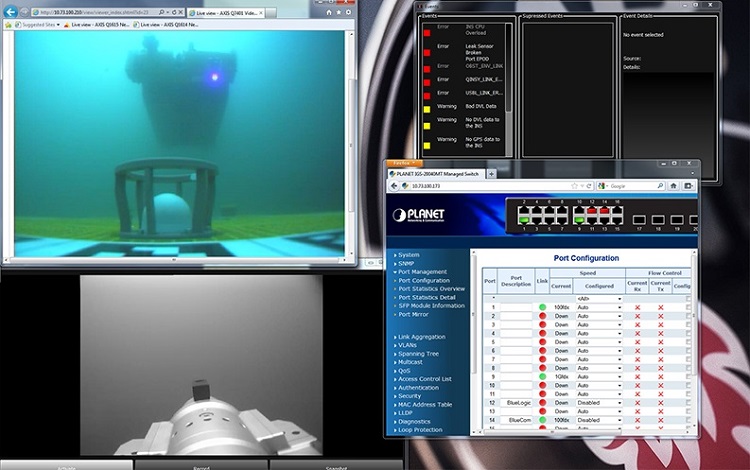Select PLANET IGS-20040MT Managed Switch tab
Viewport: 750px width, 470px height.
(x=435, y=174)
